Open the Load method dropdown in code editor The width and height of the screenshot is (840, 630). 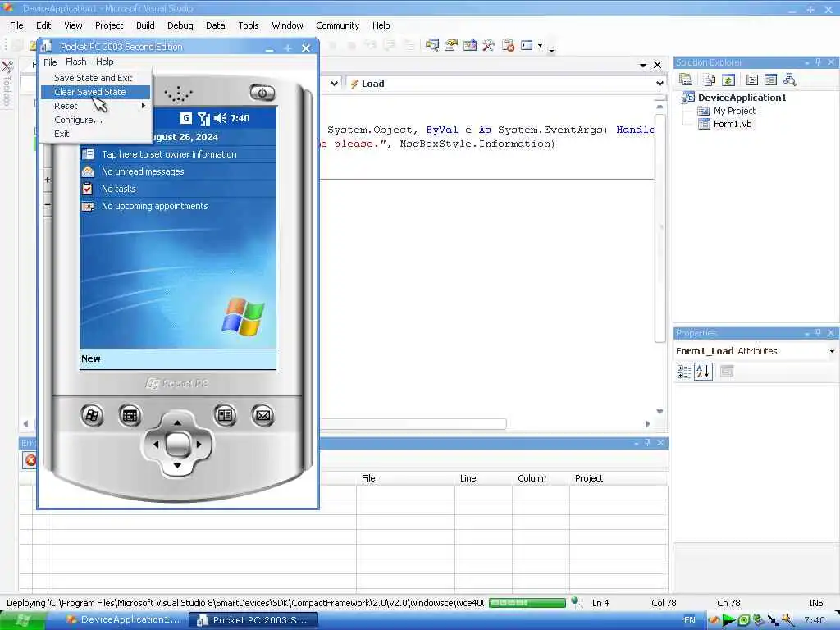click(660, 84)
